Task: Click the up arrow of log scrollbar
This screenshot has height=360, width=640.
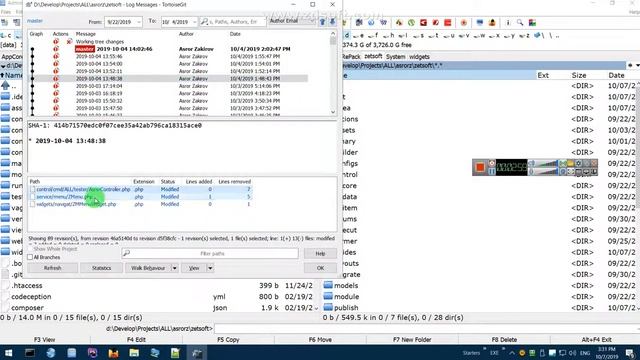Action: tap(333, 34)
